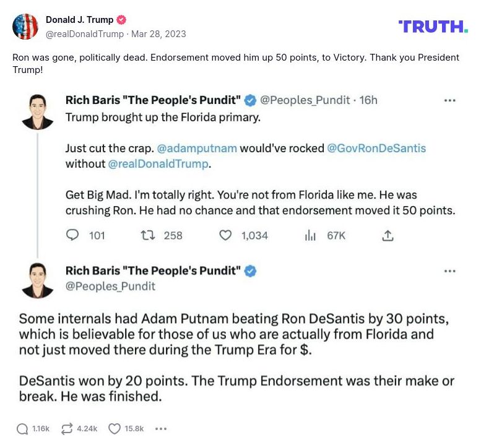The height and width of the screenshot is (448, 481).
Task: Click the ReTruth icon showing 4.24k
Action: coord(67,428)
